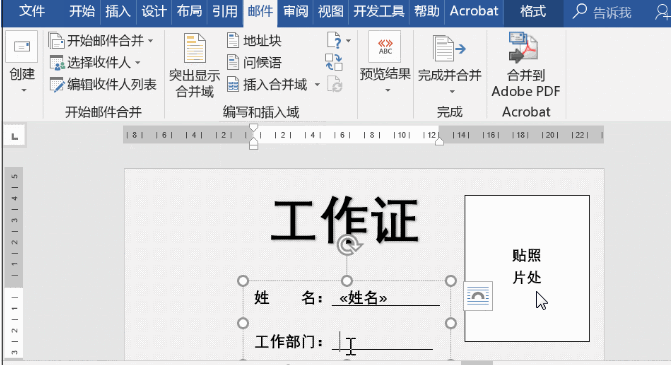
Task: Expand the 插入合并域 dropdown arrow
Action: [x=317, y=84]
